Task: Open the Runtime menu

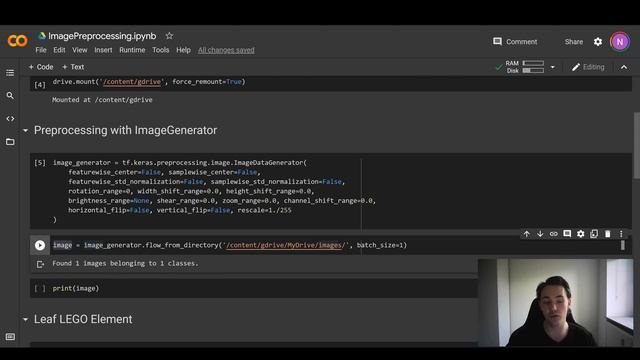Action: pos(132,50)
